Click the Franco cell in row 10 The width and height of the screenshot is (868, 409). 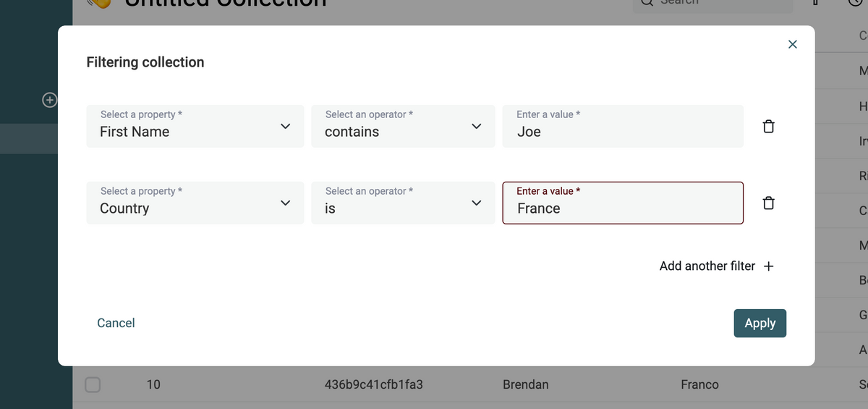point(699,384)
